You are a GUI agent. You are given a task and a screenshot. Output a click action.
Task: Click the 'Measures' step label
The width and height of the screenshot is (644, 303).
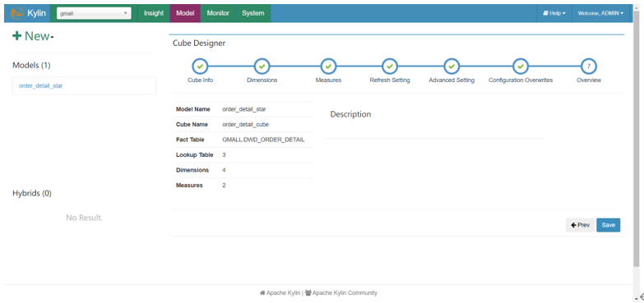point(328,80)
